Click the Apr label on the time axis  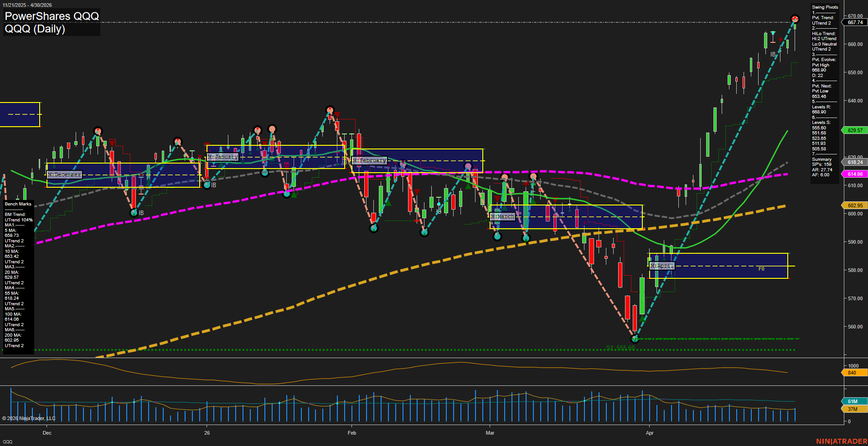click(x=650, y=433)
